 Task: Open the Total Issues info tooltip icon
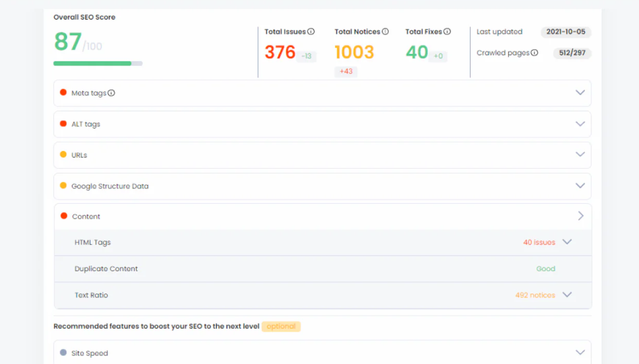[x=312, y=32]
